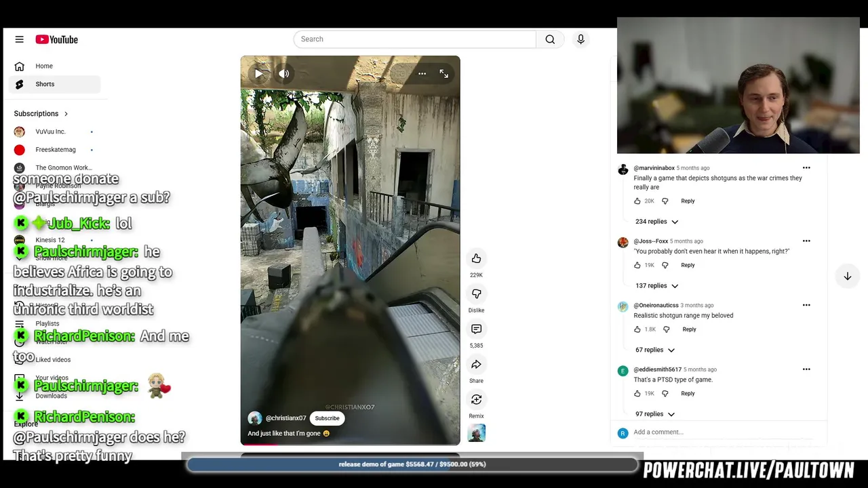Dislike @Oneironauticss's comment
Screen dimensions: 868x488
pyautogui.click(x=666, y=329)
